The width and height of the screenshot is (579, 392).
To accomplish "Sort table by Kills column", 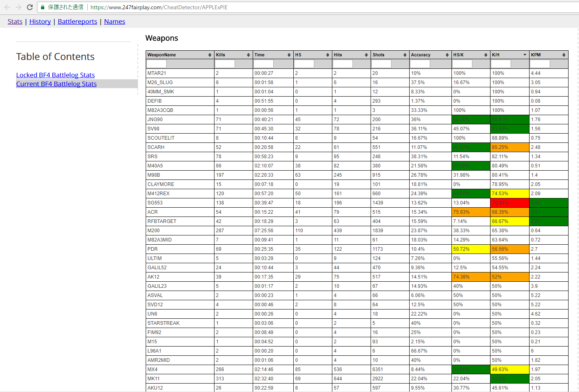I will [x=233, y=55].
